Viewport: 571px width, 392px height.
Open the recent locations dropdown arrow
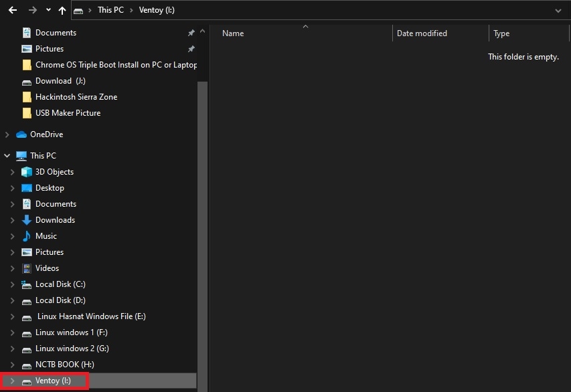[x=48, y=10]
